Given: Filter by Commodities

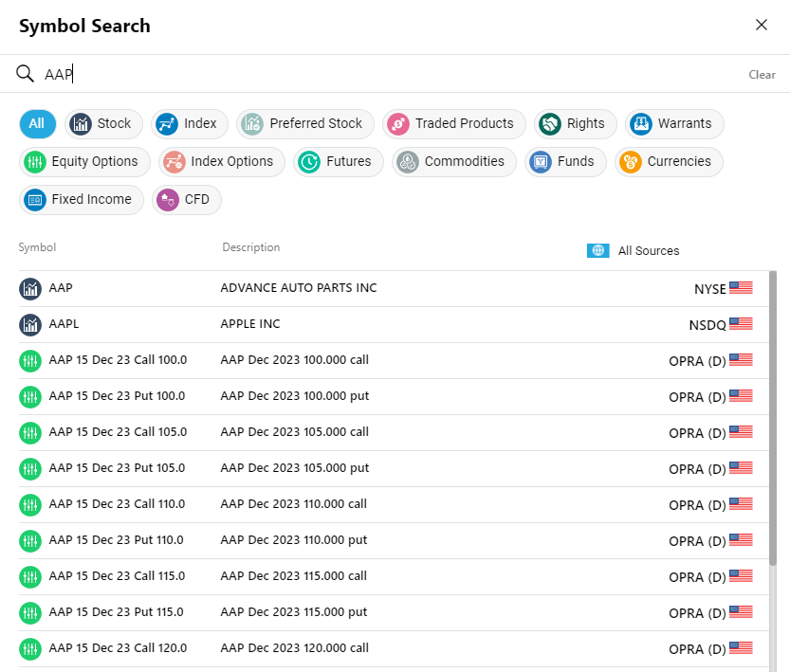Looking at the screenshot, I should tap(454, 162).
